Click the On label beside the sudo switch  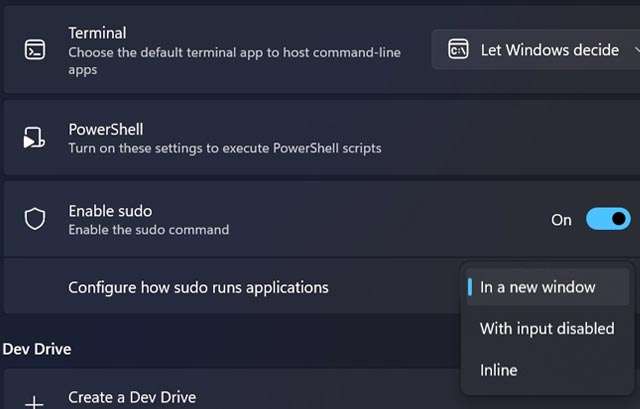click(x=561, y=220)
